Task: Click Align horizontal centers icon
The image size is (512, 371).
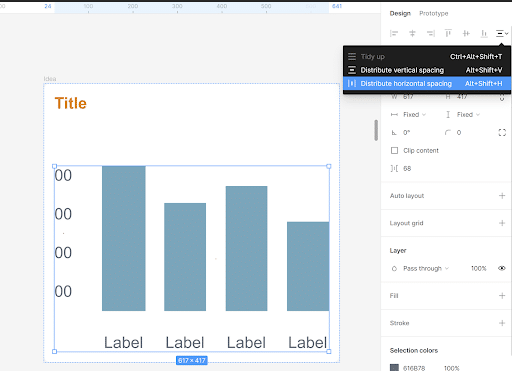Action: pyautogui.click(x=412, y=33)
